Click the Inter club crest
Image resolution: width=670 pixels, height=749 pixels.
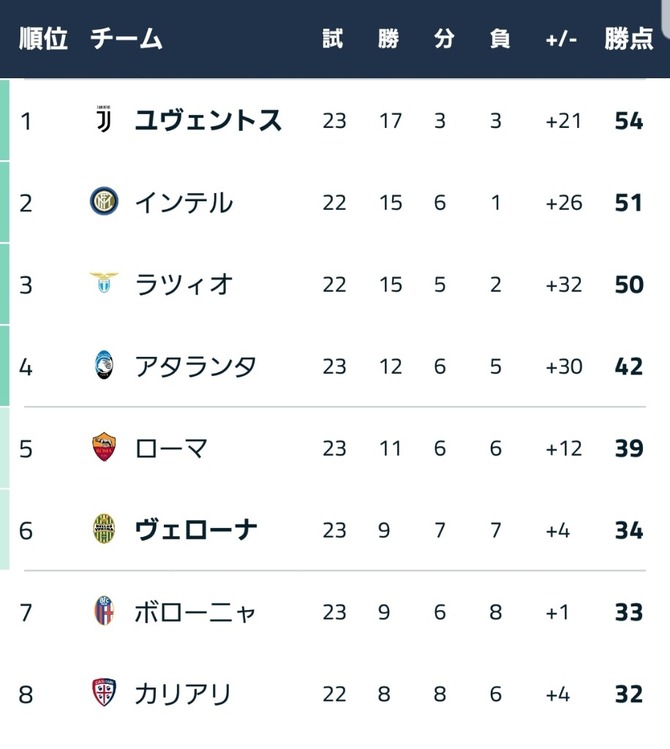(x=104, y=201)
